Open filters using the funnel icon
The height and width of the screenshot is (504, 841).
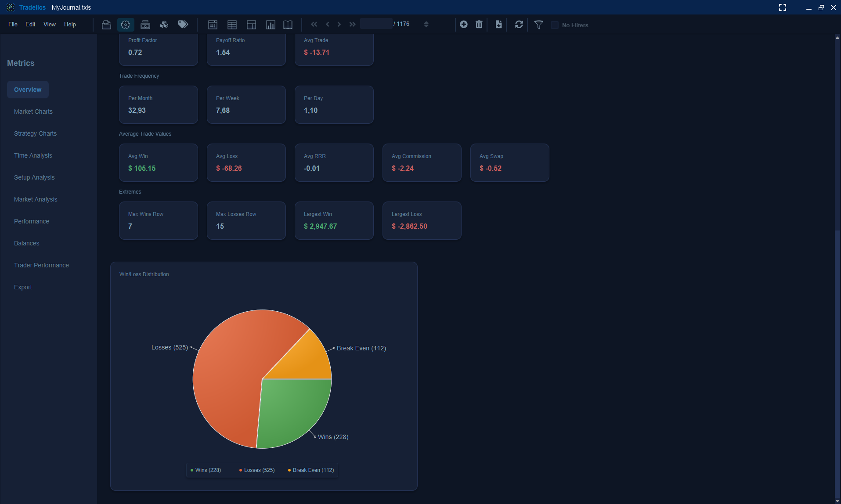coord(538,25)
